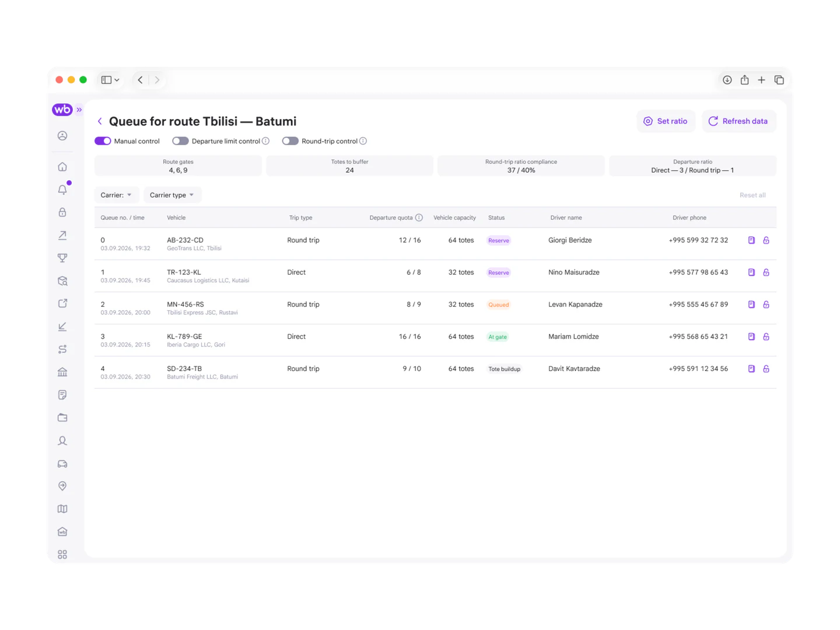Open the location pin icon in sidebar
The image size is (840, 630).
(62, 487)
